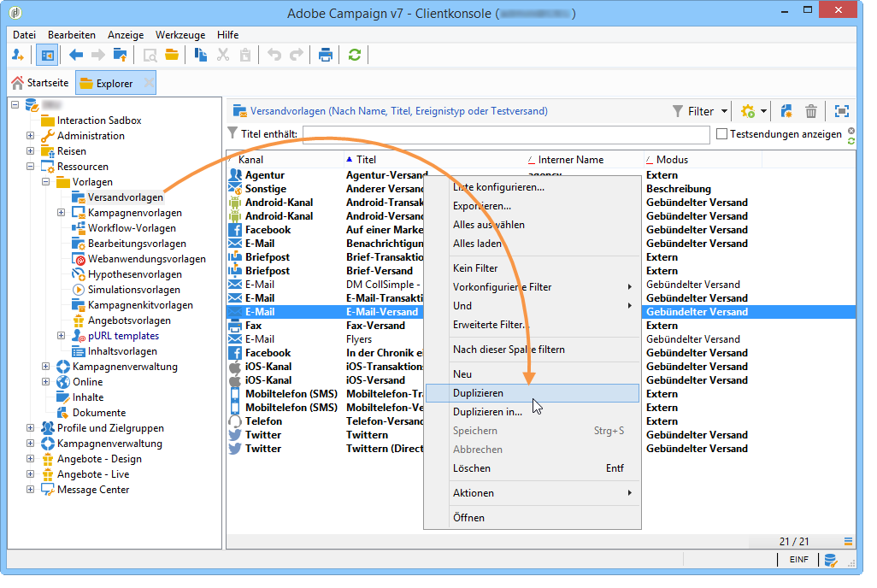Expand the pURL templates node

click(61, 336)
